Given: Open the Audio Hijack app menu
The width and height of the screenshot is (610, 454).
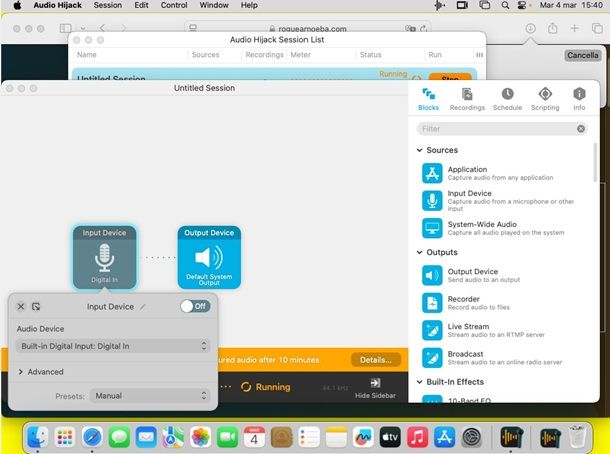Looking at the screenshot, I should [58, 5].
